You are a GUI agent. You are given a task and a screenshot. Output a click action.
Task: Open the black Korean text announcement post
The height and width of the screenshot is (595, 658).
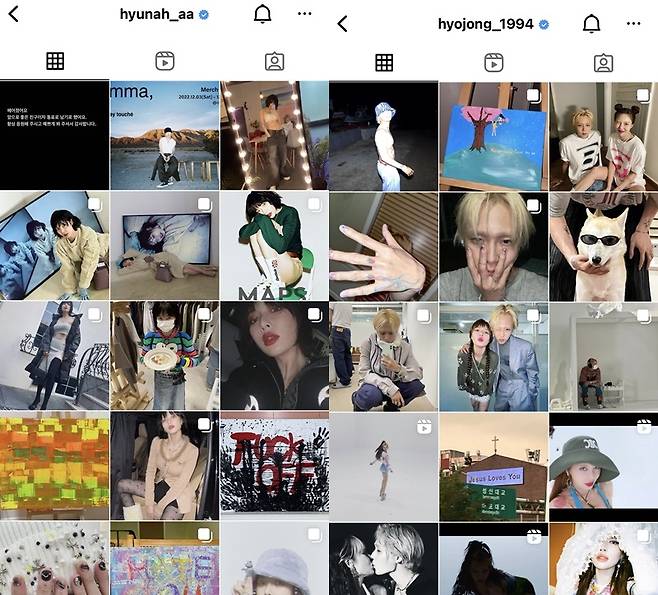[x=54, y=135]
